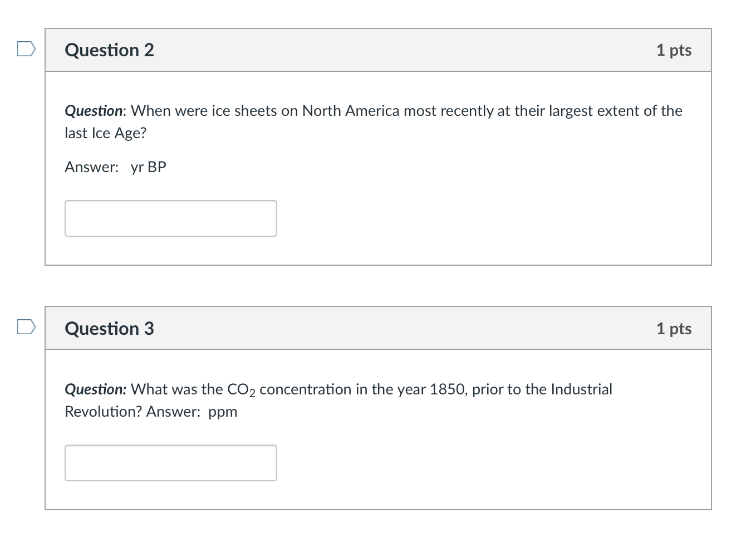Viewport: 756px width, 537px height.
Task: Click the Question 3 answer input box
Action: click(x=170, y=463)
